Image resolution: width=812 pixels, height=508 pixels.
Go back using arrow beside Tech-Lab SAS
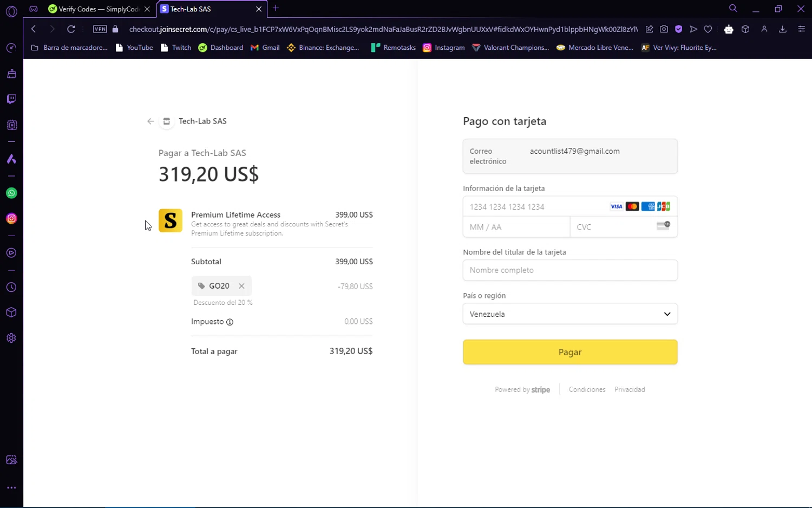150,121
